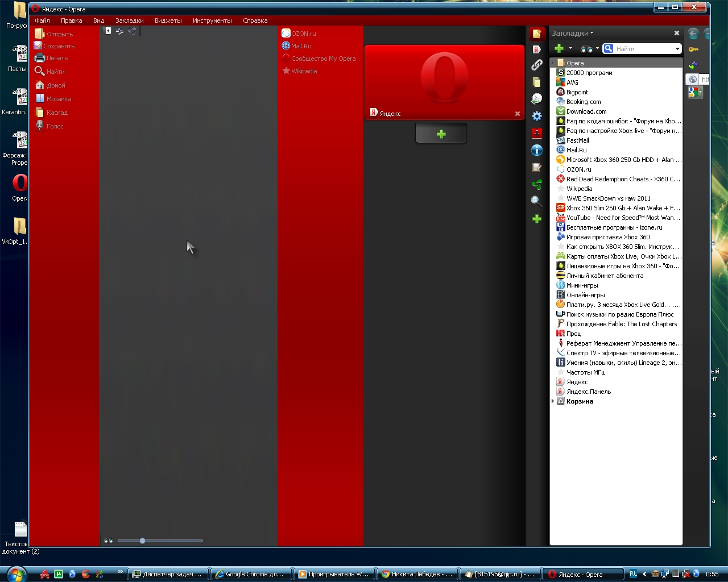Open the Справка menu
This screenshot has width=728, height=582.
pyautogui.click(x=255, y=20)
